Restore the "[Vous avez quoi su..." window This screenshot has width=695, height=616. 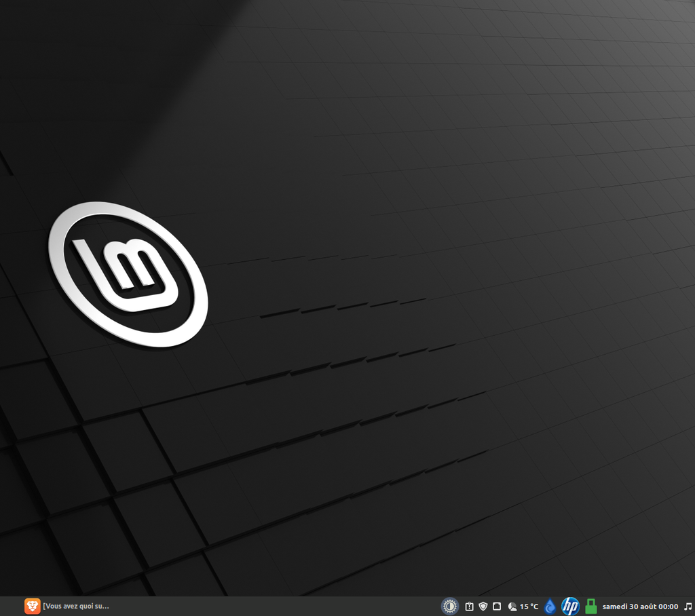[x=76, y=606]
